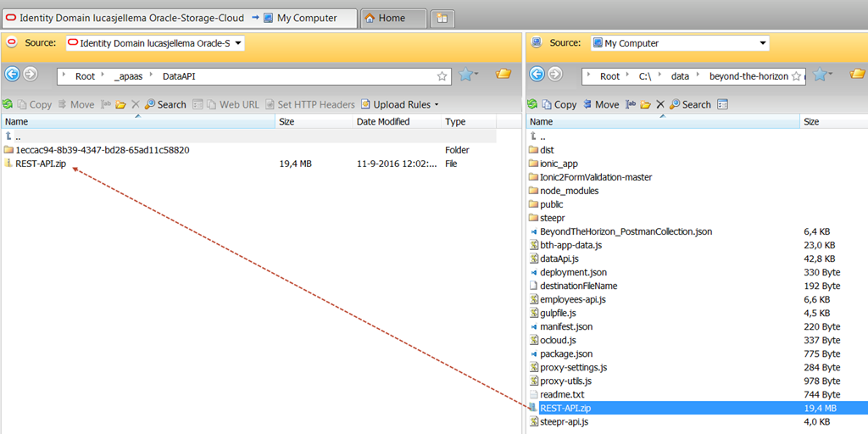The height and width of the screenshot is (434, 868).
Task: Click the right pane back arrow
Action: click(x=536, y=75)
